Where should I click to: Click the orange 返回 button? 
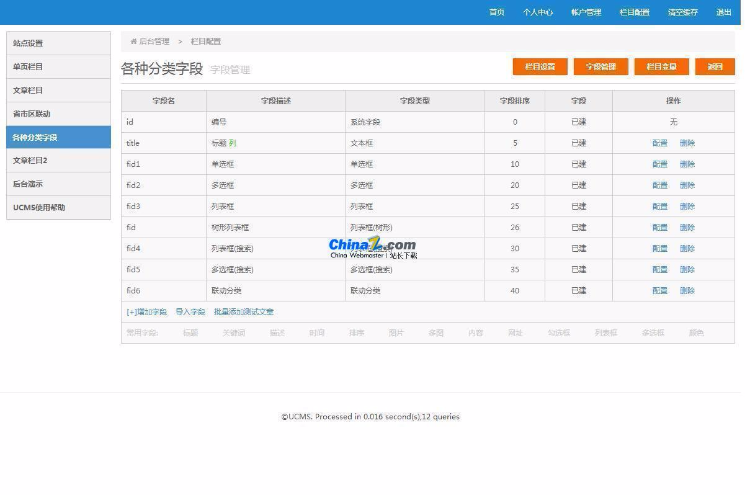(x=715, y=66)
